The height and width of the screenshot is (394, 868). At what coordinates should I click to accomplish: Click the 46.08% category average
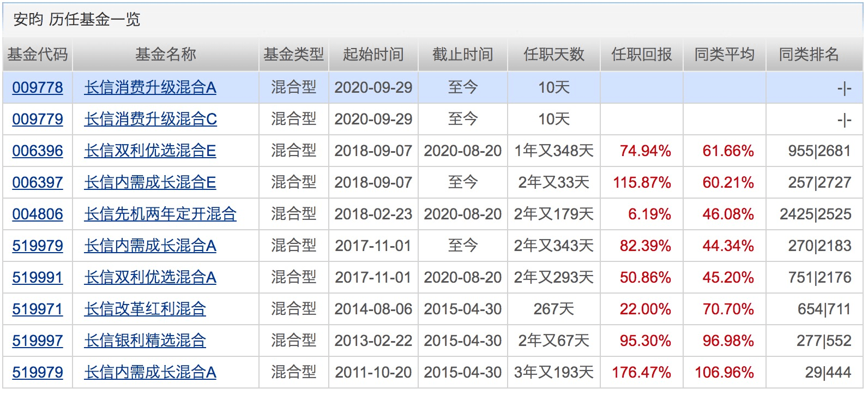(728, 214)
